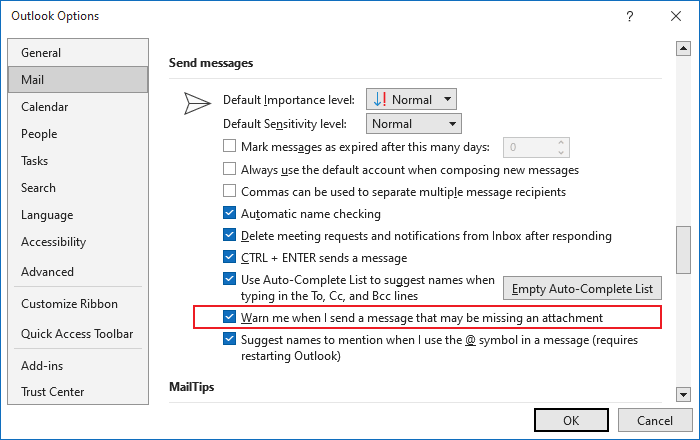Viewport: 700px width, 440px height.
Task: Open the Calendar options category
Action: [x=78, y=107]
